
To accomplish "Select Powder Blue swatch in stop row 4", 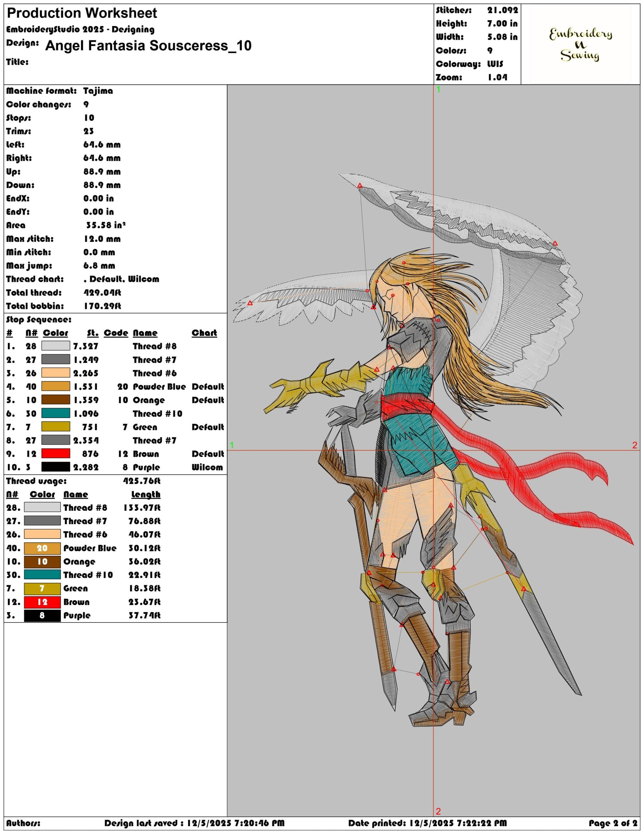I will 56,386.
